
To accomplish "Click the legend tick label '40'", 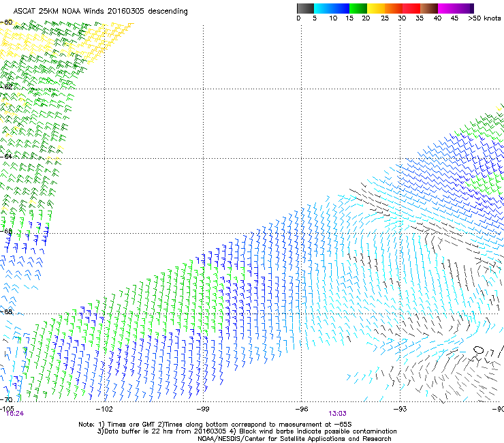I will pyautogui.click(x=437, y=18).
